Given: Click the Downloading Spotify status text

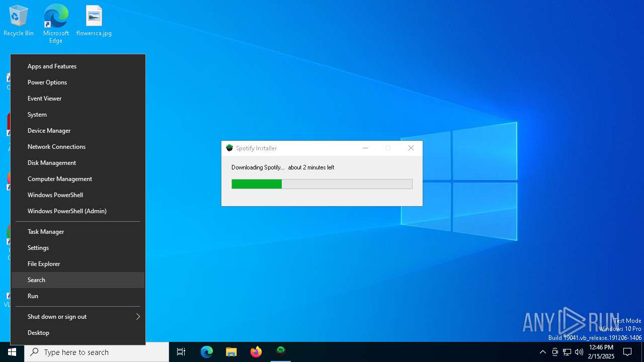Looking at the screenshot, I should point(283,167).
